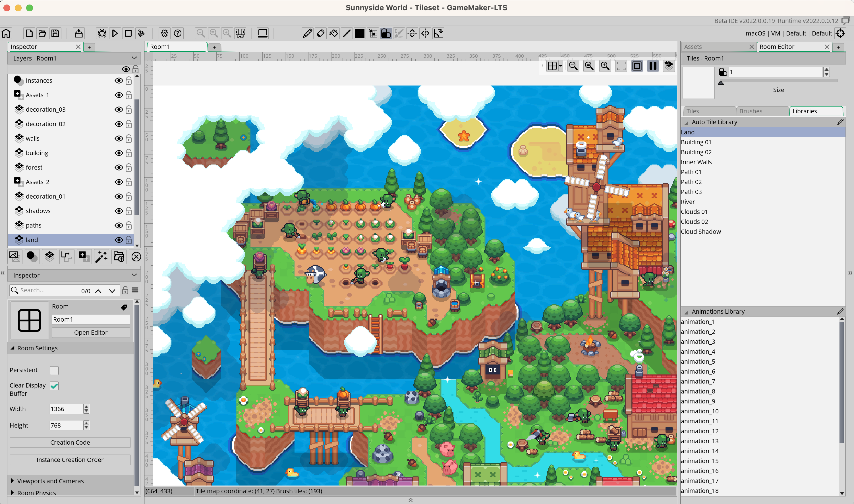This screenshot has height=504, width=854.
Task: Clean the project with the broom icon
Action: coord(141,33)
